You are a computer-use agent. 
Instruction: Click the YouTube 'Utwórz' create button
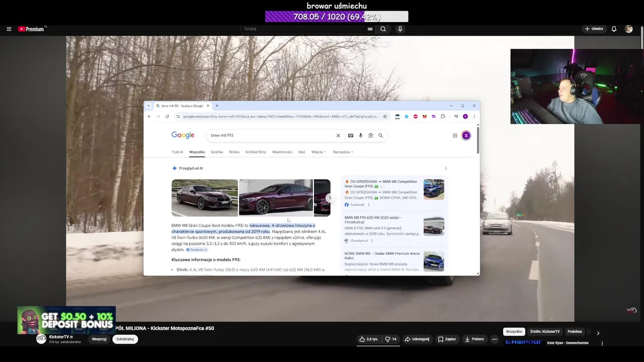pos(594,29)
